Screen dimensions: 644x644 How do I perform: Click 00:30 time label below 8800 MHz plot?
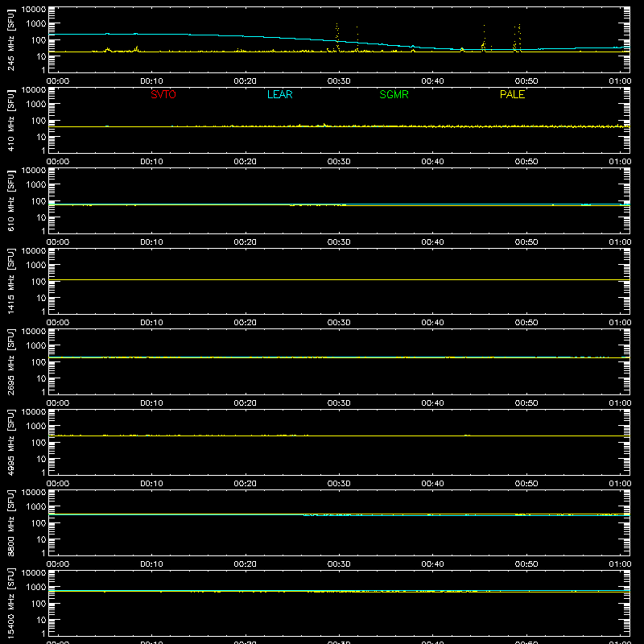click(339, 564)
